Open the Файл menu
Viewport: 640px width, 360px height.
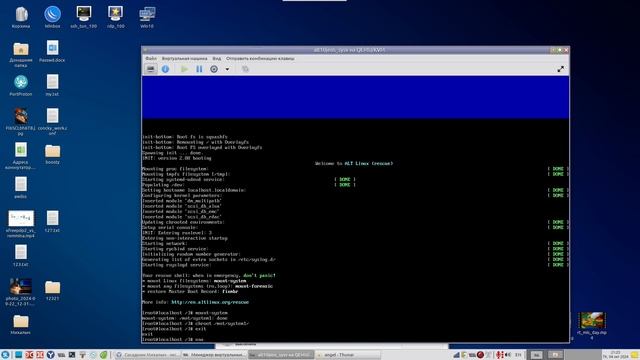pyautogui.click(x=151, y=58)
